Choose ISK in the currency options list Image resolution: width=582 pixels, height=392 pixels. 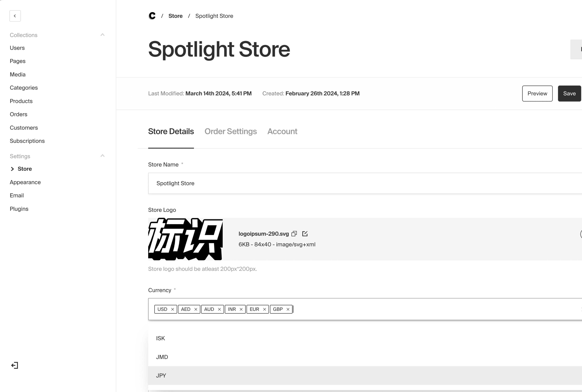pos(161,338)
